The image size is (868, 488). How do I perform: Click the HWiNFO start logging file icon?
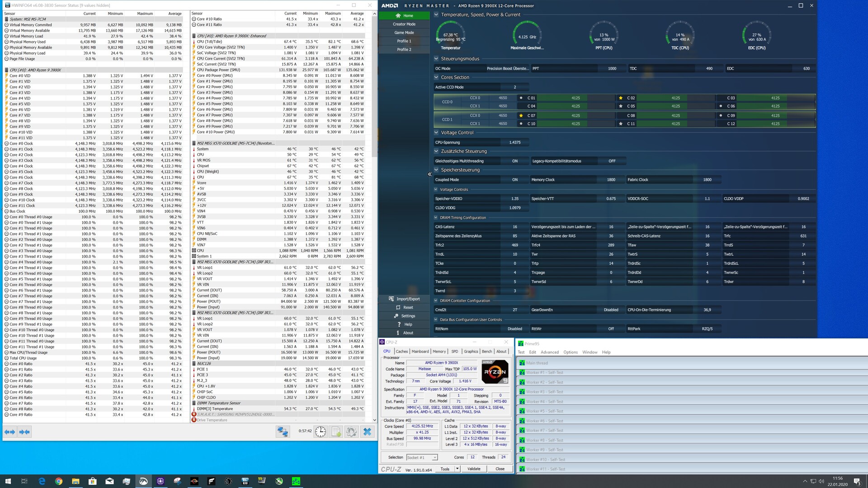[x=336, y=432]
